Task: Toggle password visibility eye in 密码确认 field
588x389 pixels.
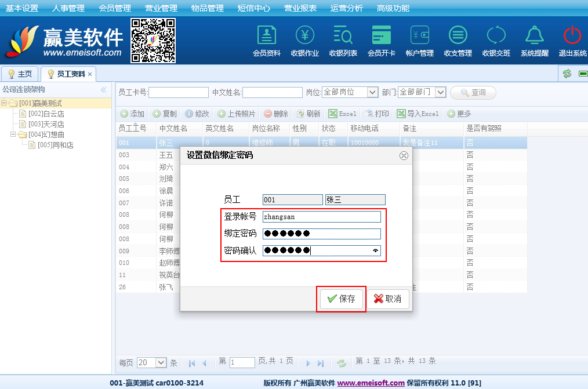Action: 375,251
